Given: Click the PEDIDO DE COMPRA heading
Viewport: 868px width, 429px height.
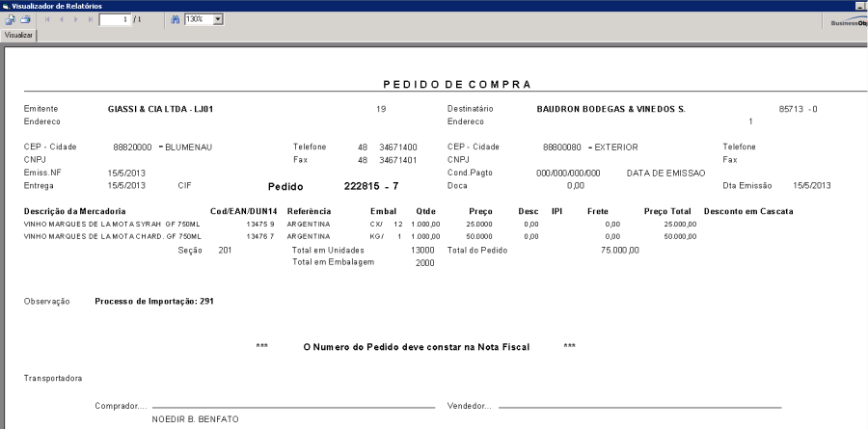Looking at the screenshot, I should point(457,84).
